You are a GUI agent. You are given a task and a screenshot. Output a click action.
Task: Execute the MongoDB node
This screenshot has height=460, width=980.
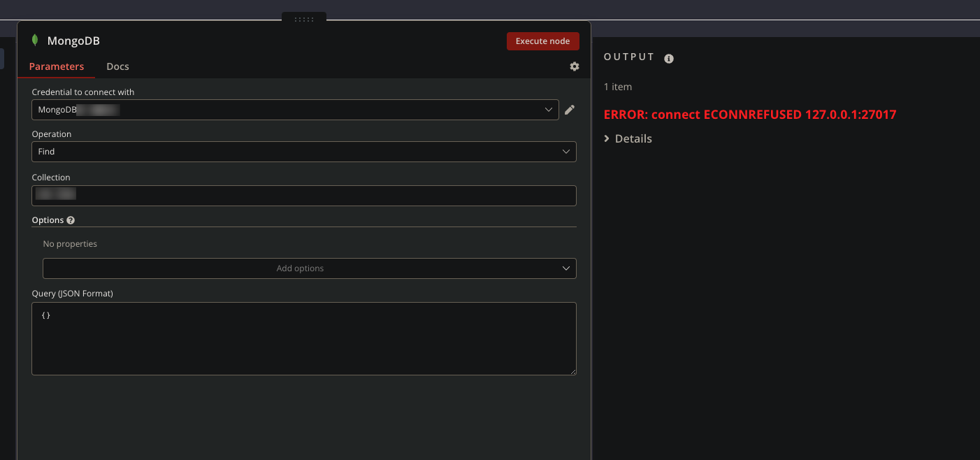pos(543,41)
